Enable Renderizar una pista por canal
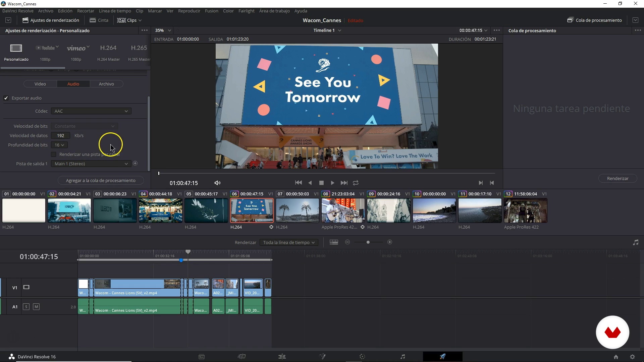The height and width of the screenshot is (362, 644). tap(54, 155)
